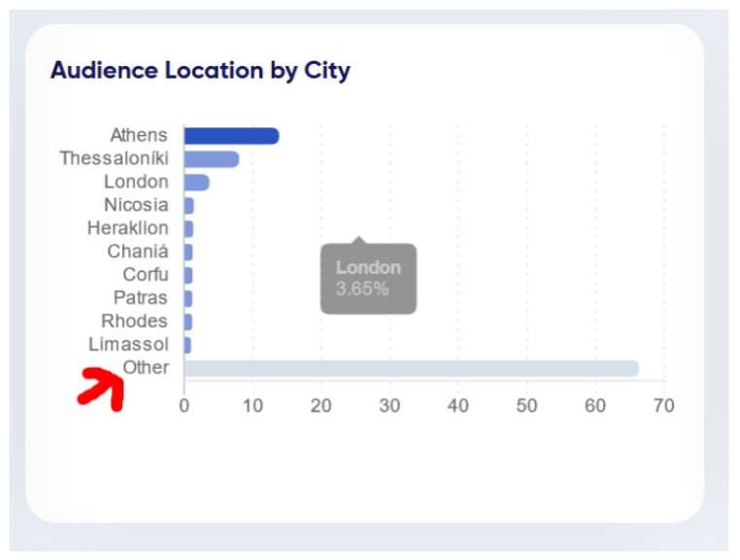Click the London 3.65% tooltip

click(x=368, y=278)
